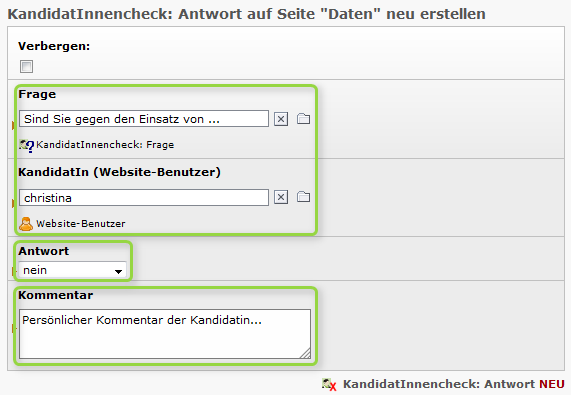Place the cursor in the Kommentar textarea
This screenshot has height=395, width=571.
[165, 334]
